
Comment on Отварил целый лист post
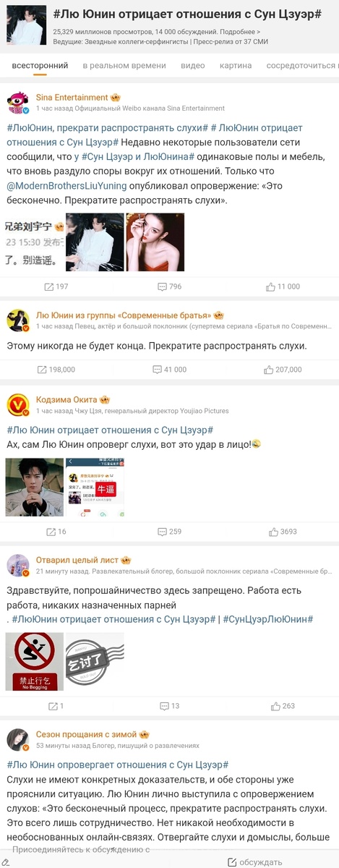(169, 705)
